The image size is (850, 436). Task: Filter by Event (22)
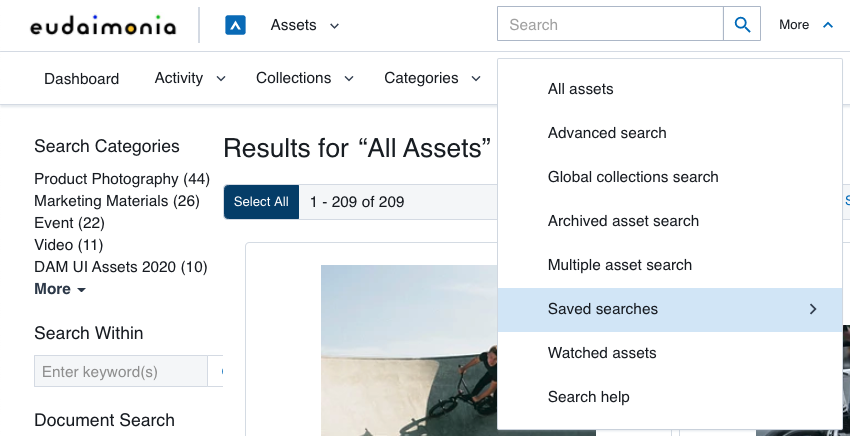point(69,223)
